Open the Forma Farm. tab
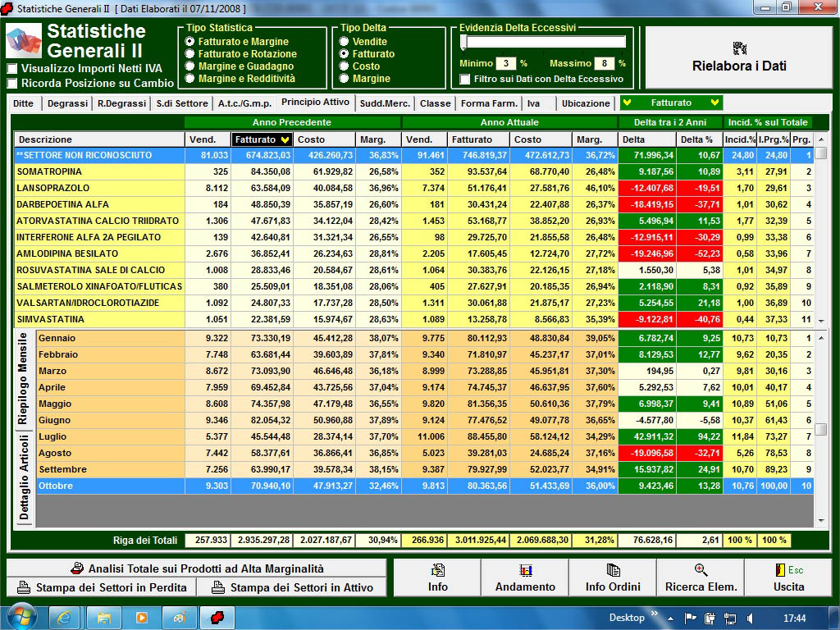 488,103
